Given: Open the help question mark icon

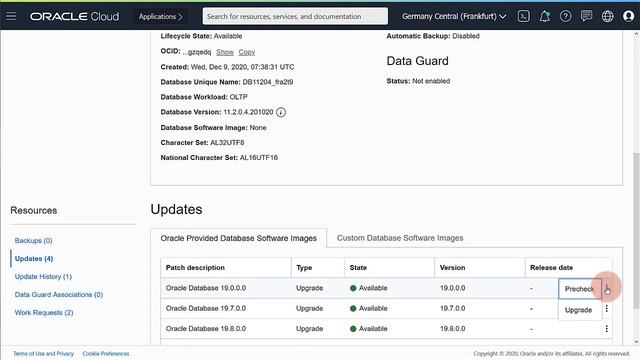Looking at the screenshot, I should click(x=565, y=16).
